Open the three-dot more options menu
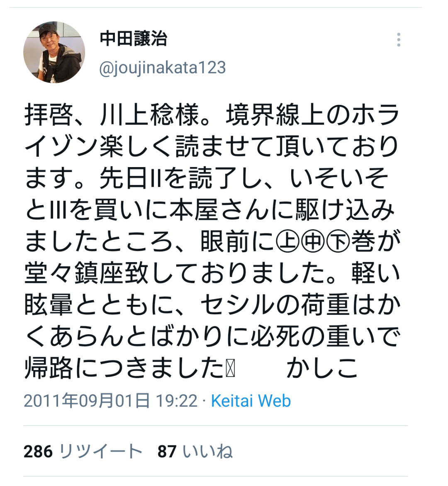Image resolution: width=448 pixels, height=486 pixels. coord(398,40)
